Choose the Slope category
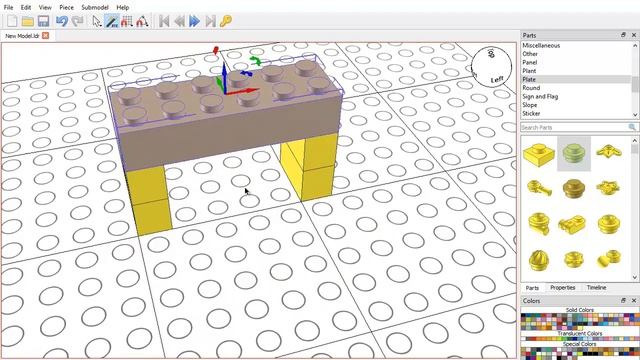This screenshot has width=640, height=360. pos(529,105)
